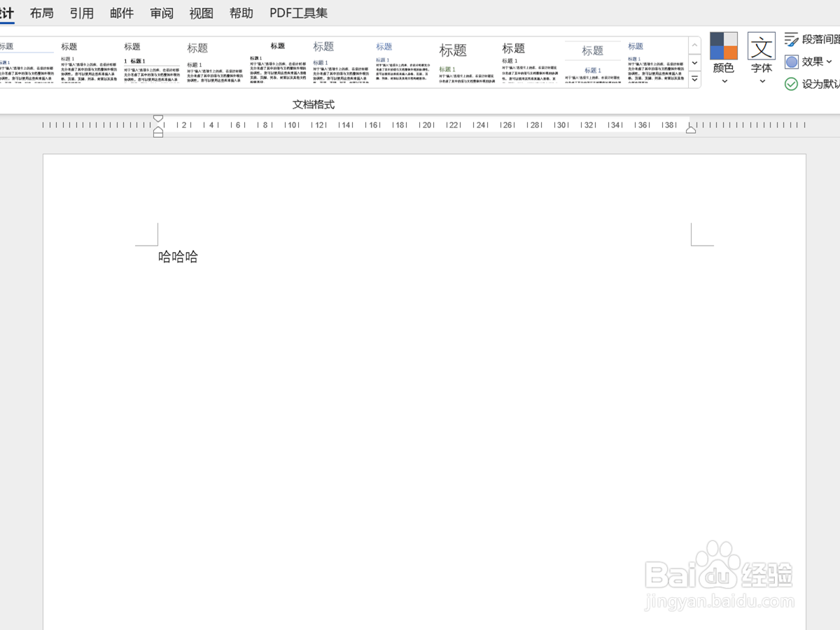Screen dimensions: 840x630
Task: Select style set with 标题 between lines
Action: (x=593, y=62)
